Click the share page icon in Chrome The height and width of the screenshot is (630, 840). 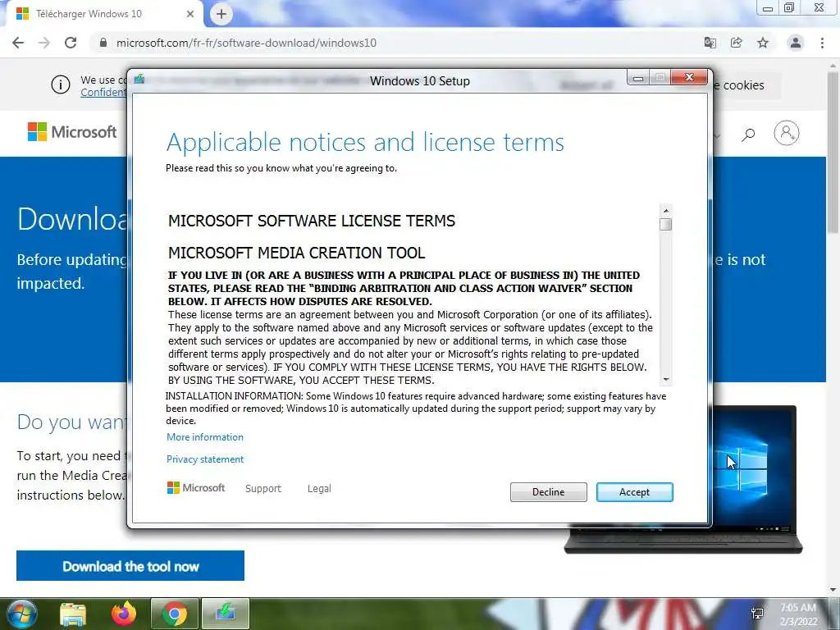tap(736, 43)
